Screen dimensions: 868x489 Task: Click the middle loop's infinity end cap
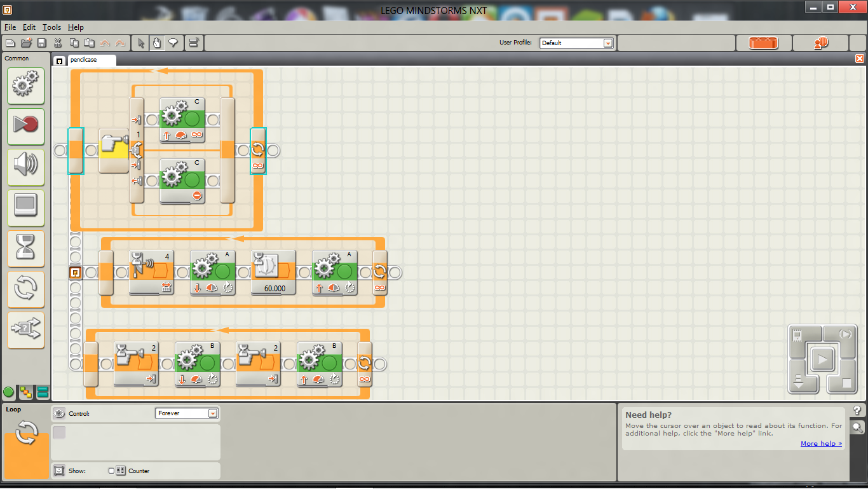tap(380, 272)
